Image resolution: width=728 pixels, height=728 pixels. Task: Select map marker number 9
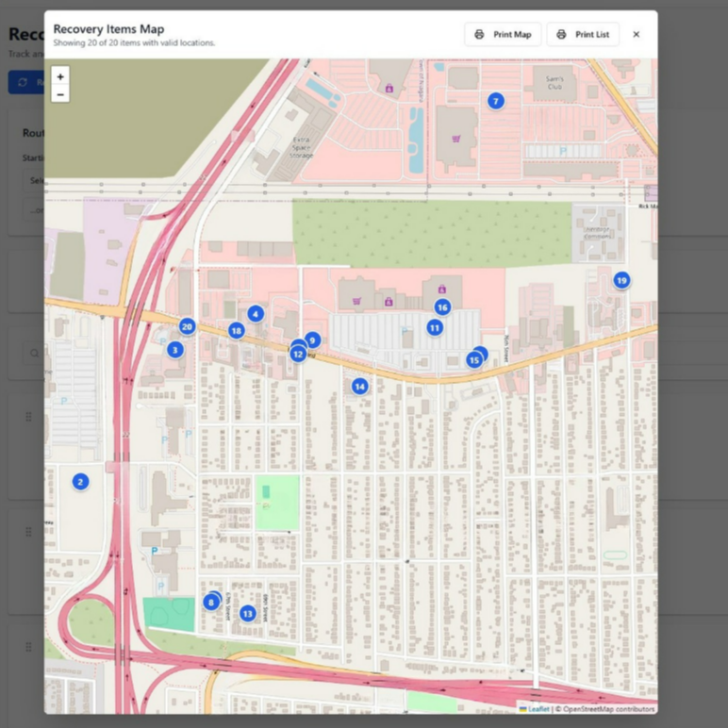pyautogui.click(x=312, y=340)
